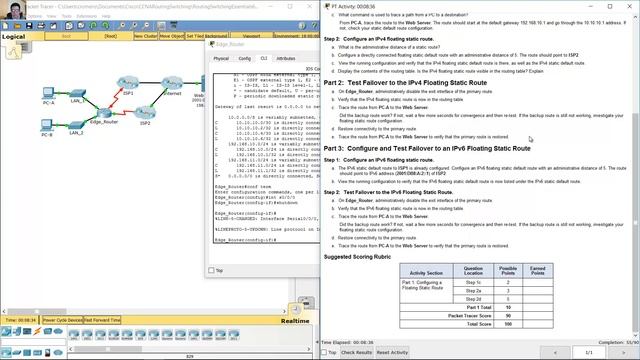Select the ISP2 cloud router
Viewport: 640px width, 360px height.
tap(144, 112)
